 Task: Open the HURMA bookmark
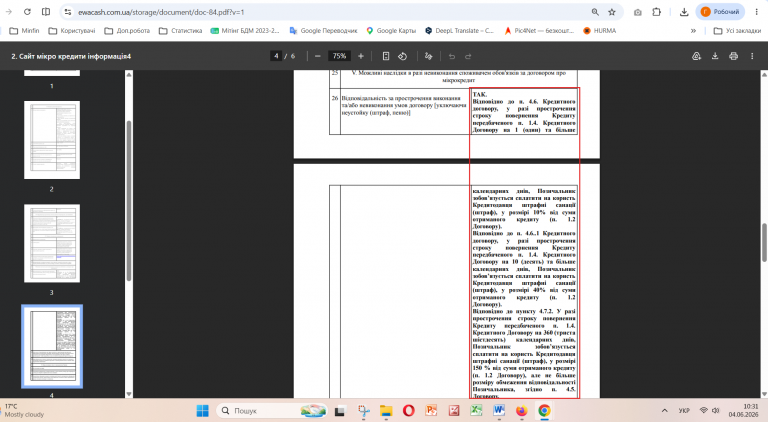pos(600,30)
